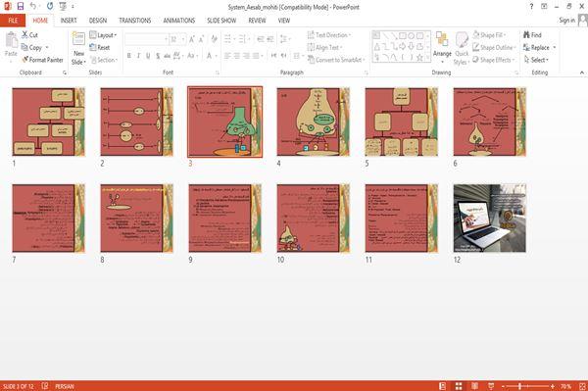Click Convert to SmartArt
Image resolution: width=588 pixels, height=391 pixels.
(336, 60)
